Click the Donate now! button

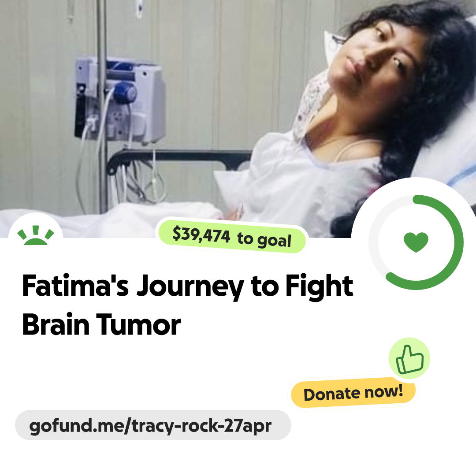tap(353, 393)
